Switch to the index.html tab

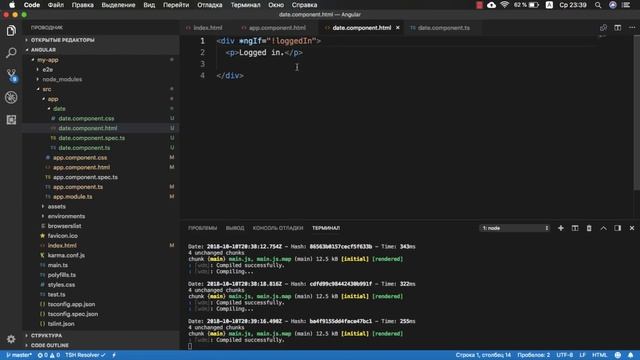coord(207,28)
